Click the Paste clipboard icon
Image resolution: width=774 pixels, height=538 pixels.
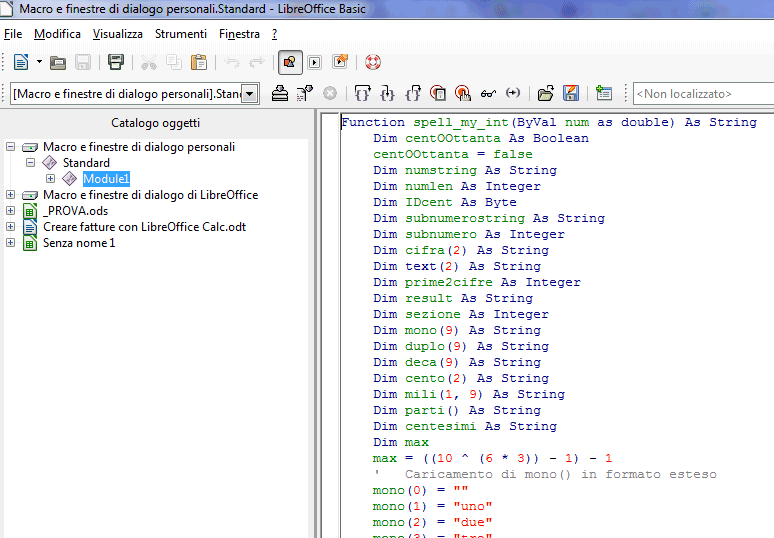(199, 63)
